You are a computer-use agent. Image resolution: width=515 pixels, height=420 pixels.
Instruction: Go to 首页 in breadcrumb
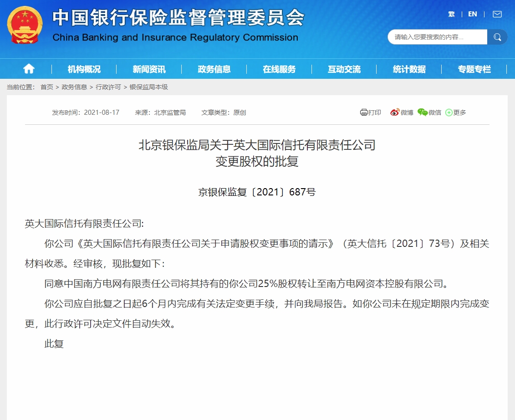[46, 87]
